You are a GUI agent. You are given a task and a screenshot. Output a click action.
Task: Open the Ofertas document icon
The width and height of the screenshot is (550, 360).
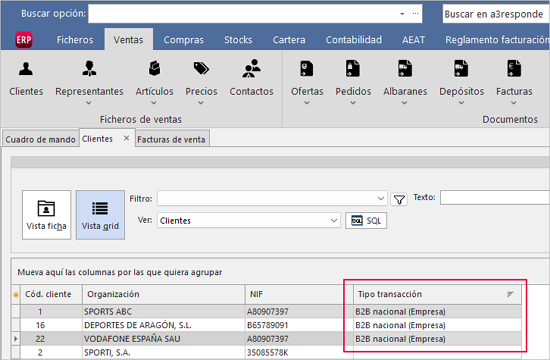307,68
